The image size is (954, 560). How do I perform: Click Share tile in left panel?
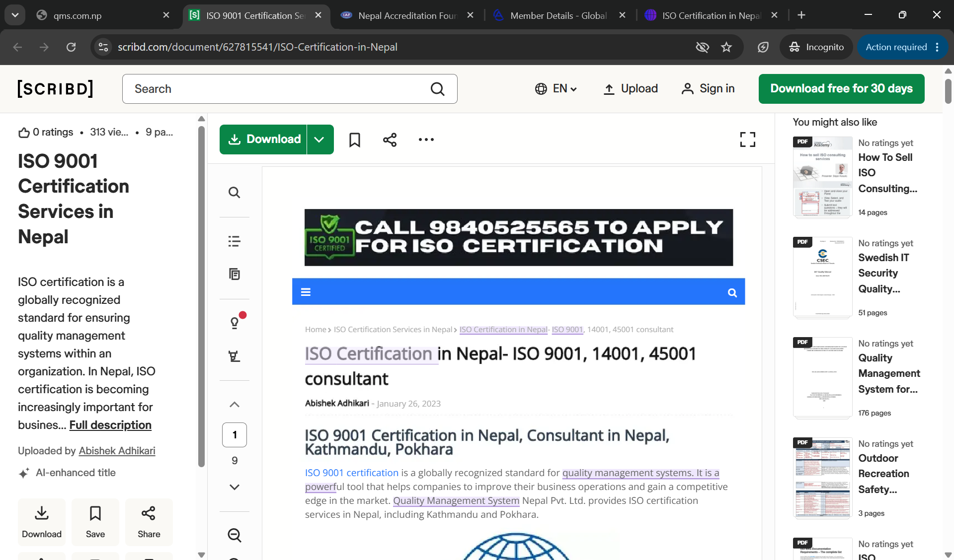tap(149, 522)
